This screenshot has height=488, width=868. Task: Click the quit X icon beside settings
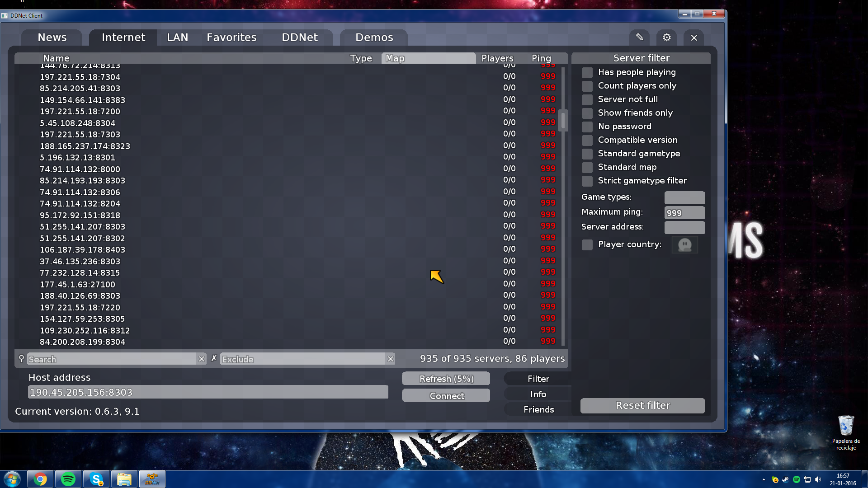click(x=694, y=38)
